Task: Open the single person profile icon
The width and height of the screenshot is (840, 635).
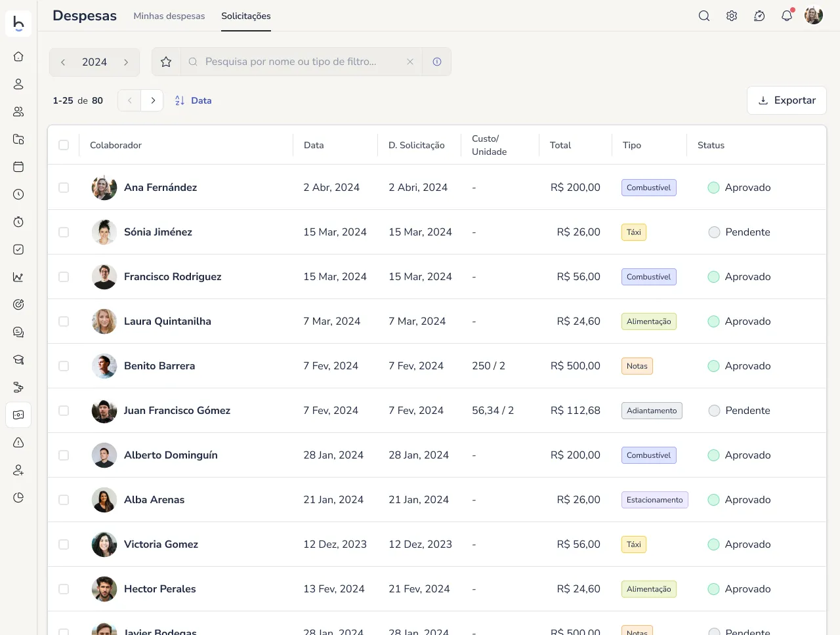Action: [x=18, y=84]
